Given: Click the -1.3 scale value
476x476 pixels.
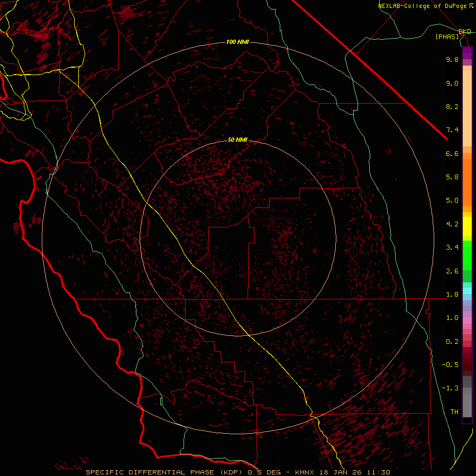Looking at the screenshot, I should [450, 389].
